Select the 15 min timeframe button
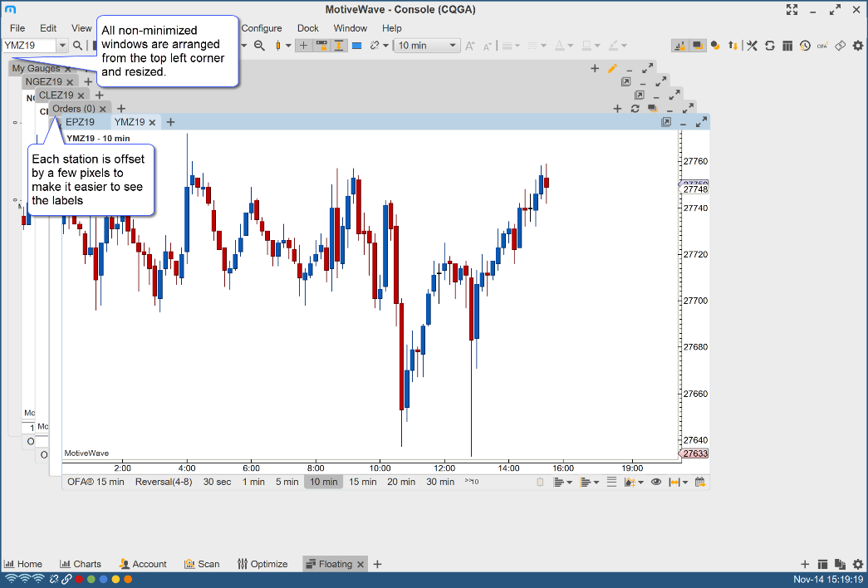This screenshot has height=588, width=868. coord(362,482)
